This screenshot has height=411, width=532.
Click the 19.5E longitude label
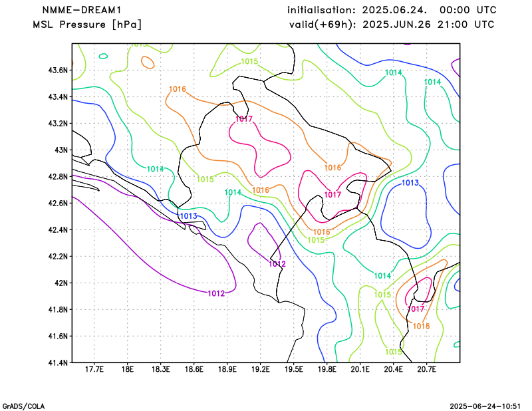(293, 370)
